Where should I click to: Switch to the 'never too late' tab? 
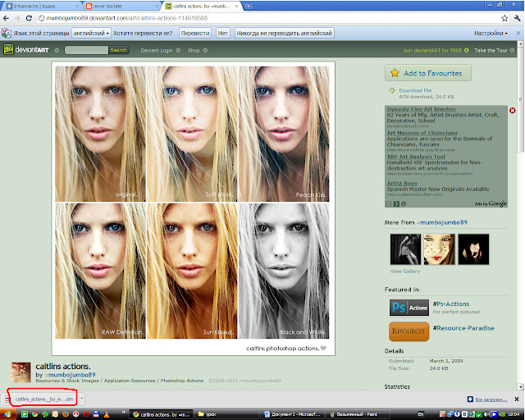tap(121, 6)
